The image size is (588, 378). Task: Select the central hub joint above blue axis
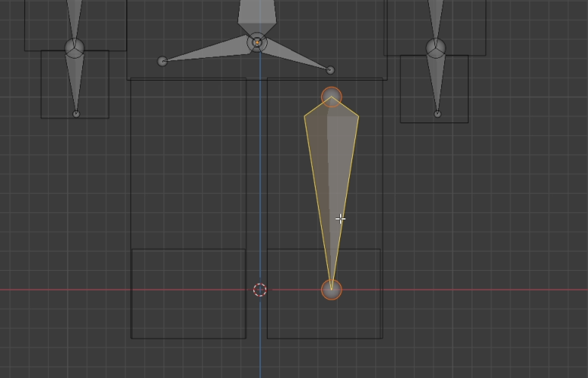[x=257, y=43]
